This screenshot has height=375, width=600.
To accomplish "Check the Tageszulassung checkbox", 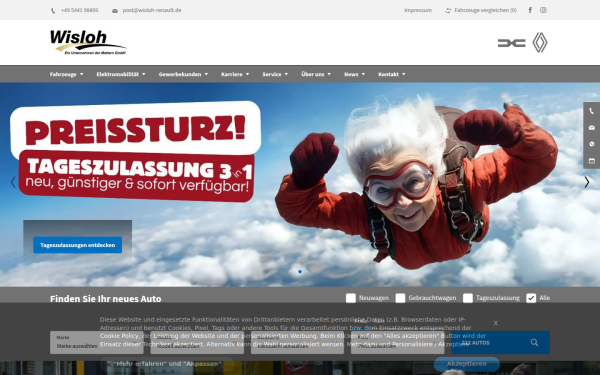I will 468,298.
